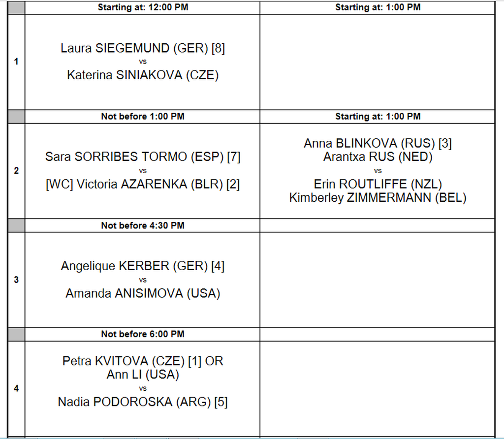Select Petra KVITOVA (CZE) [1] OR text
Screen dimensions: 504x439
(x=143, y=361)
